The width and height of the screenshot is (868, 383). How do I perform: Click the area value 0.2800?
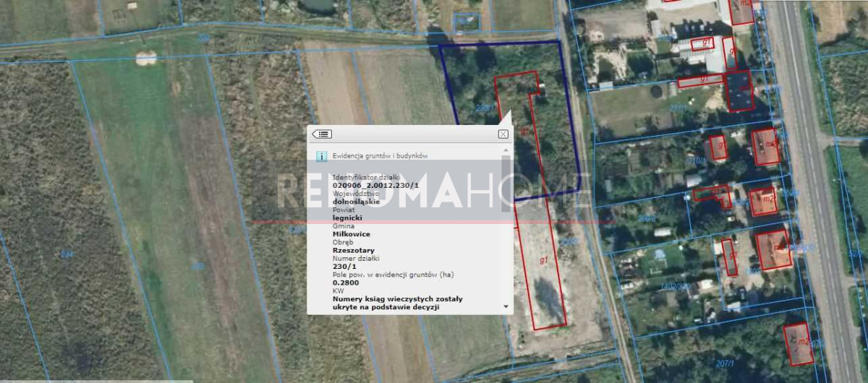pyautogui.click(x=347, y=283)
